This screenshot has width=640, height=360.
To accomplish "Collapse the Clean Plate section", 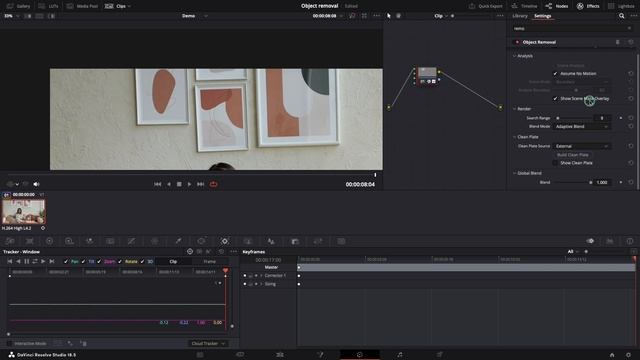I will pyautogui.click(x=514, y=137).
